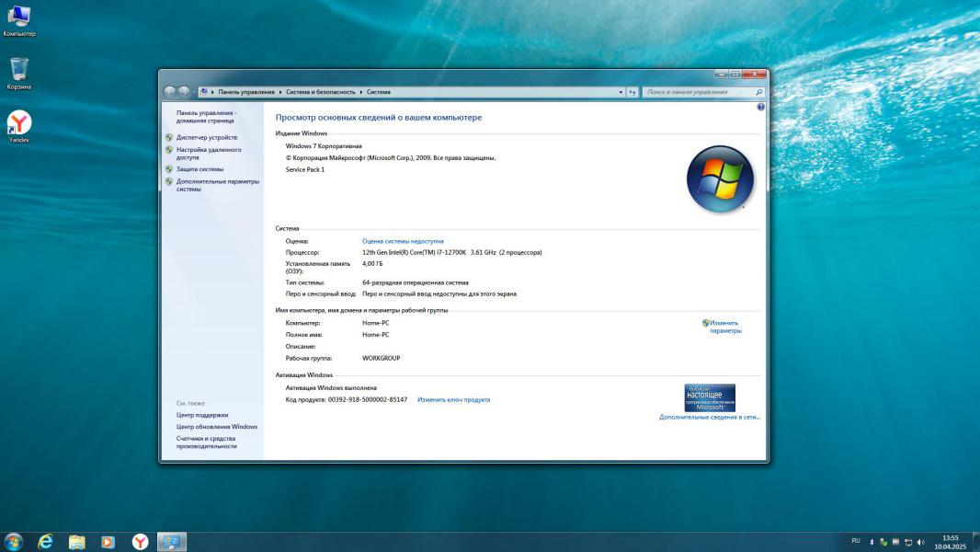Launch Yandex Browser from the taskbar

pos(140,541)
